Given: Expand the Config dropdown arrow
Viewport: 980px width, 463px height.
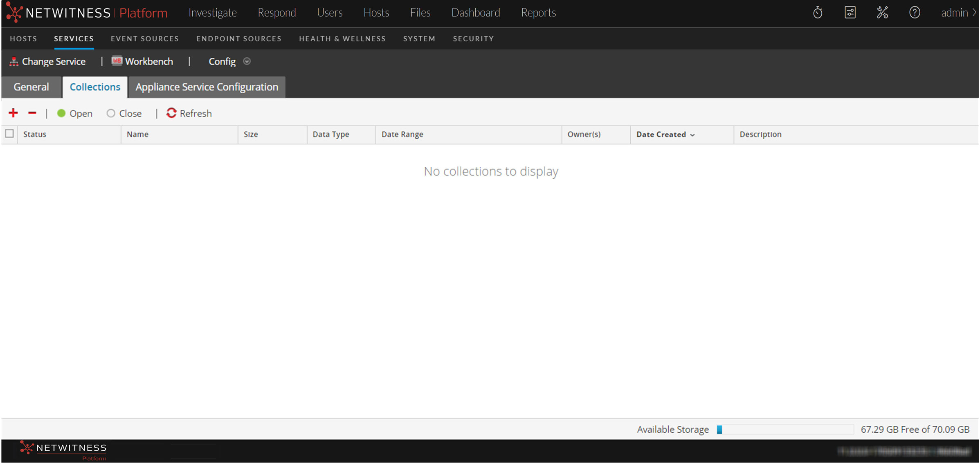Looking at the screenshot, I should pos(247,61).
